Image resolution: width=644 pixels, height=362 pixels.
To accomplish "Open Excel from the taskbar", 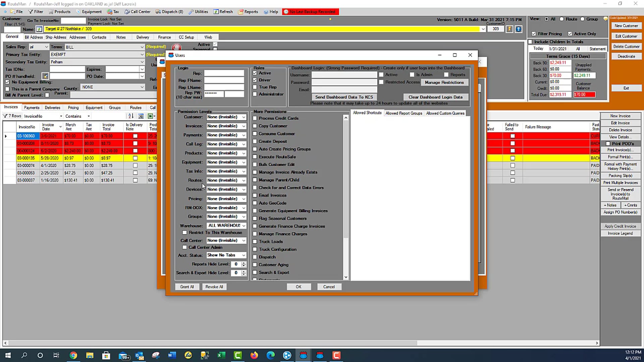I will point(221,355).
